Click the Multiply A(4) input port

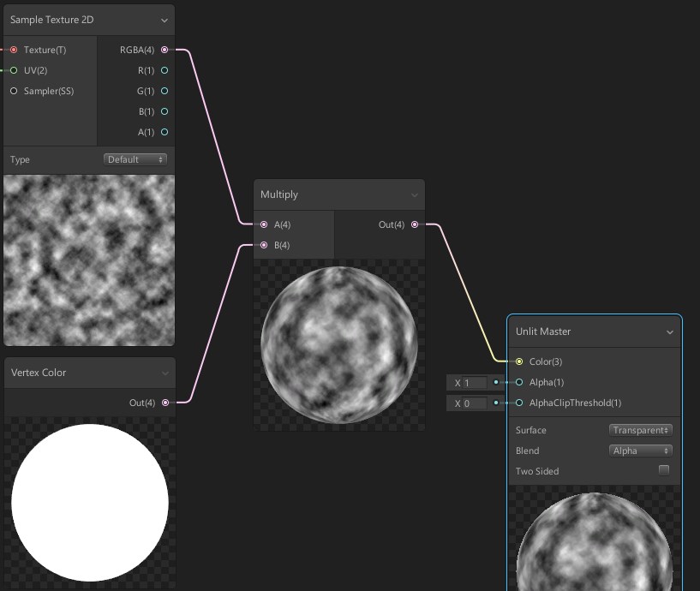264,224
